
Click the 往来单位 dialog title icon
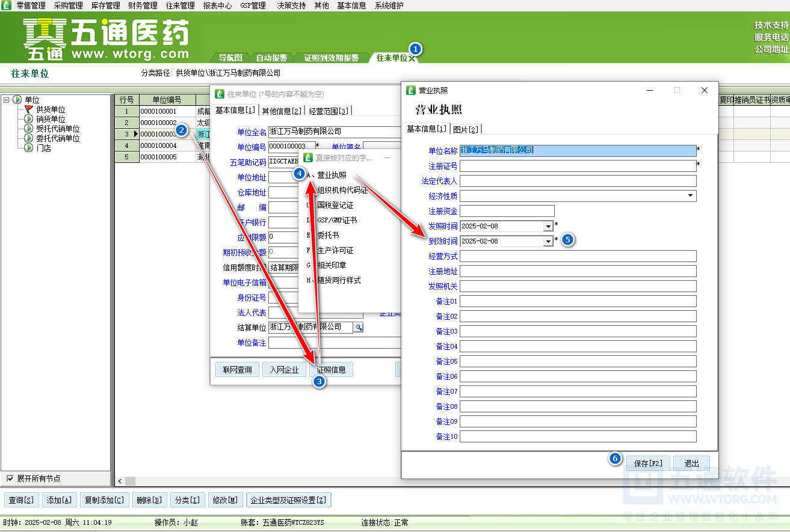coord(220,94)
